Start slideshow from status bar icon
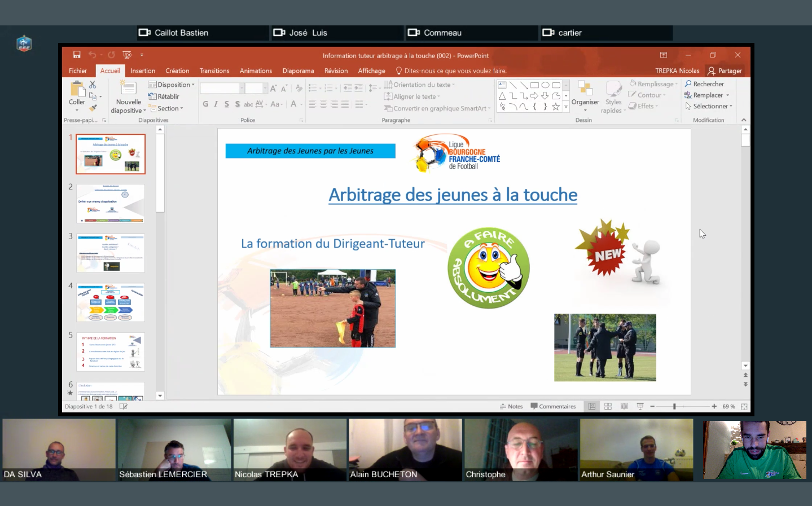 coord(640,406)
